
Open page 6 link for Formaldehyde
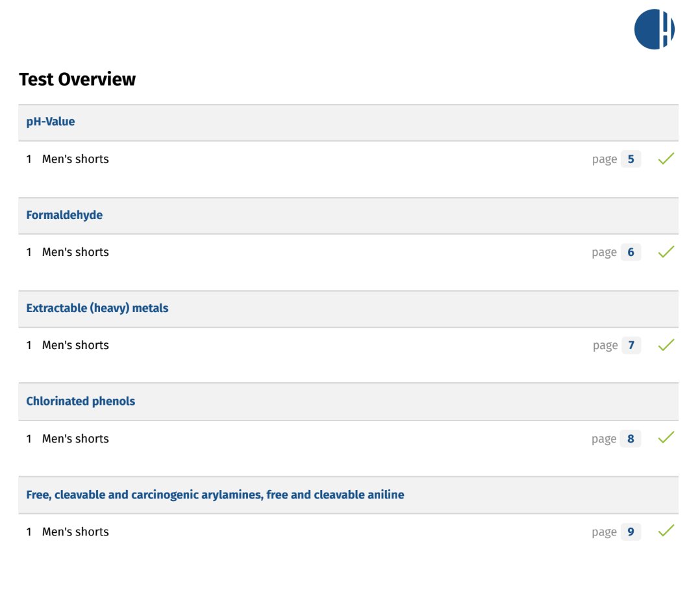(x=631, y=252)
